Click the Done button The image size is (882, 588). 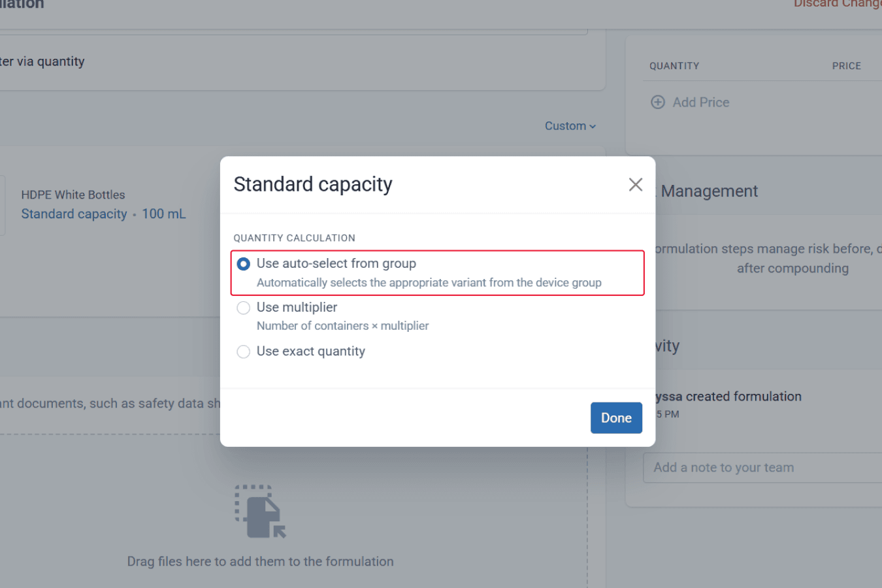coord(616,418)
